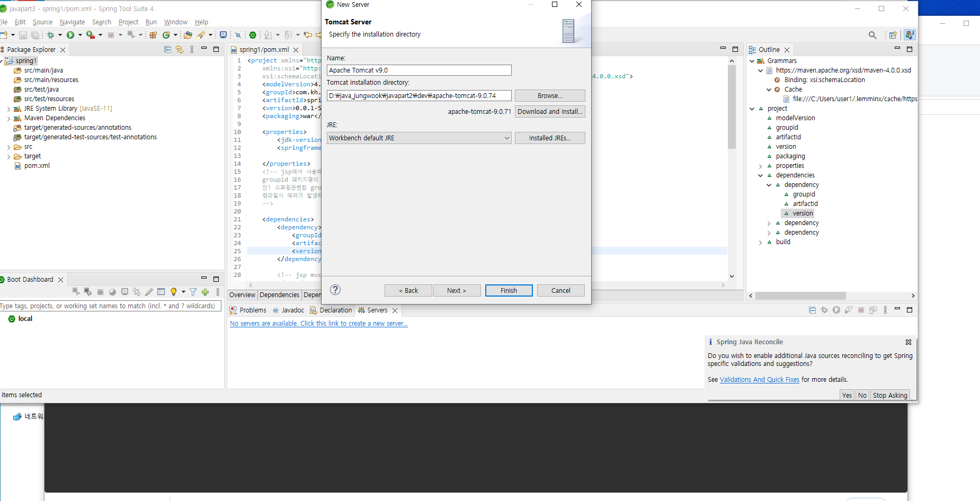Click the help question mark icon in dialog
The height and width of the screenshot is (501, 980).
click(x=335, y=290)
